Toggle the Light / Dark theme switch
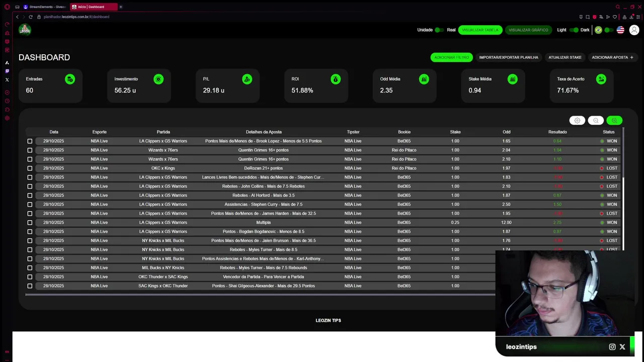644x362 pixels. click(x=574, y=30)
